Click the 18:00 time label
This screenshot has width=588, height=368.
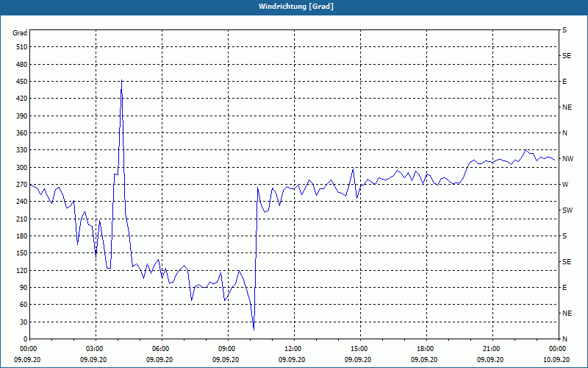[426, 349]
